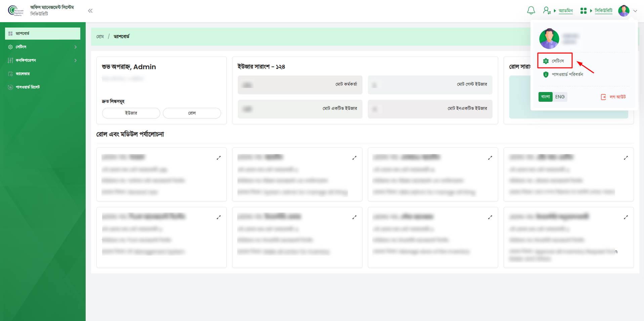This screenshot has height=321, width=644.
Task: Expand কনফিগারেশন submenu in sidebar
Action: 75,60
